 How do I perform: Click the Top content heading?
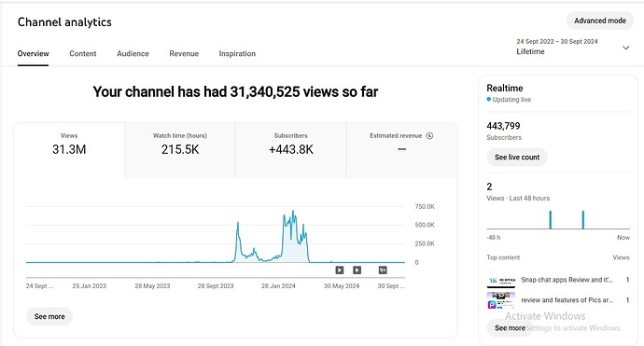click(503, 257)
